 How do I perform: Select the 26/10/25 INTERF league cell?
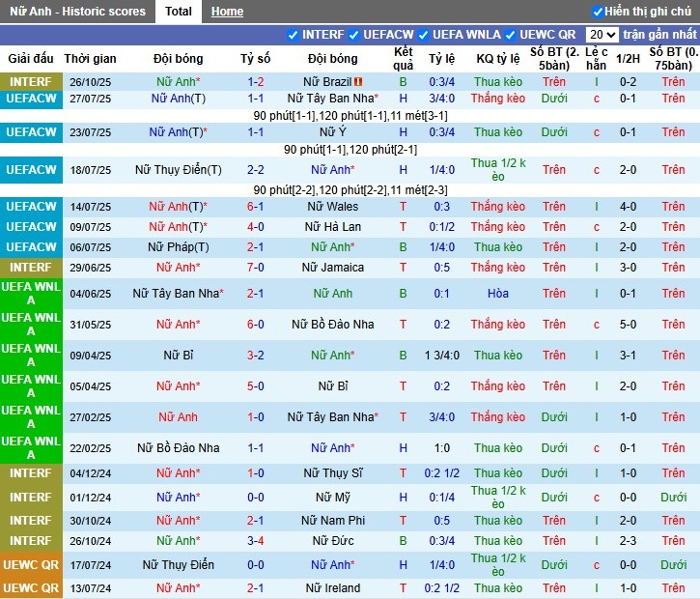click(31, 82)
